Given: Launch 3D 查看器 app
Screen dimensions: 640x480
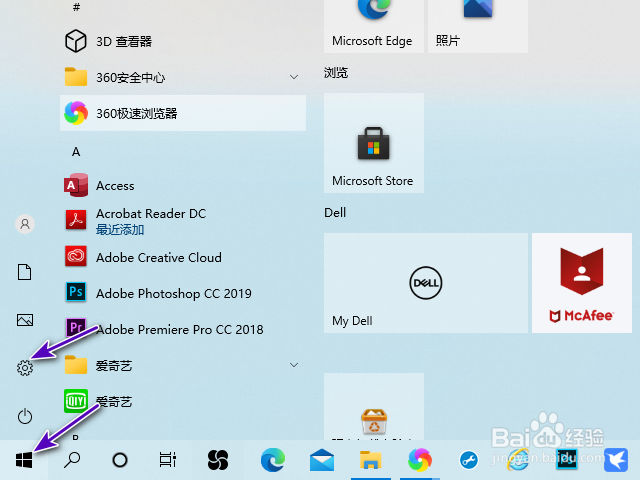Looking at the screenshot, I should tap(183, 41).
